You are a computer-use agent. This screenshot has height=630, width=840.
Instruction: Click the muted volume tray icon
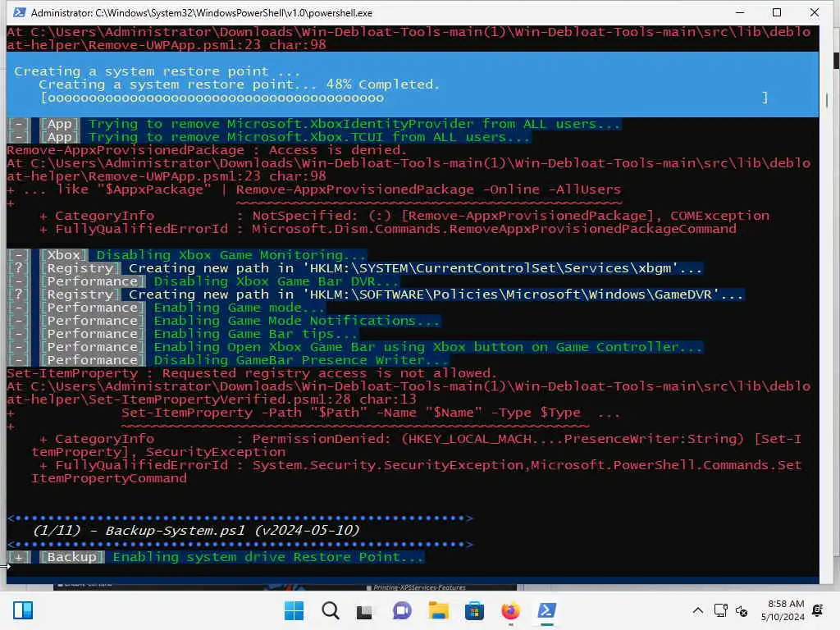point(742,610)
